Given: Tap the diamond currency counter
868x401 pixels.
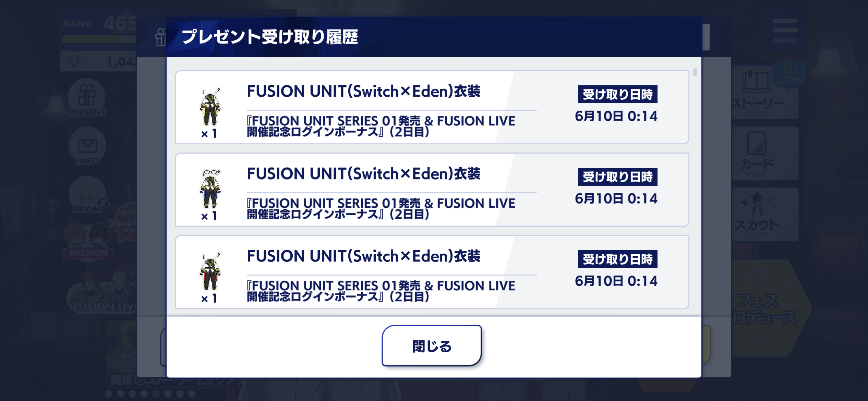Looking at the screenshot, I should click(98, 62).
